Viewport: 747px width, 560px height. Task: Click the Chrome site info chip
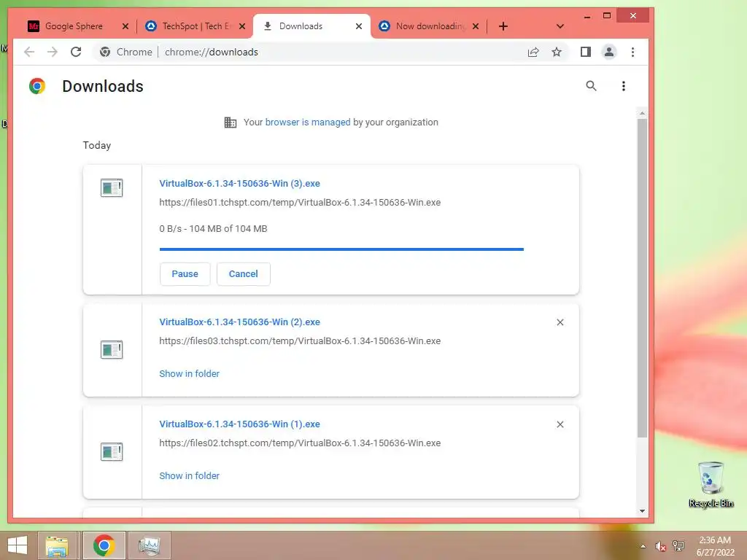point(125,52)
